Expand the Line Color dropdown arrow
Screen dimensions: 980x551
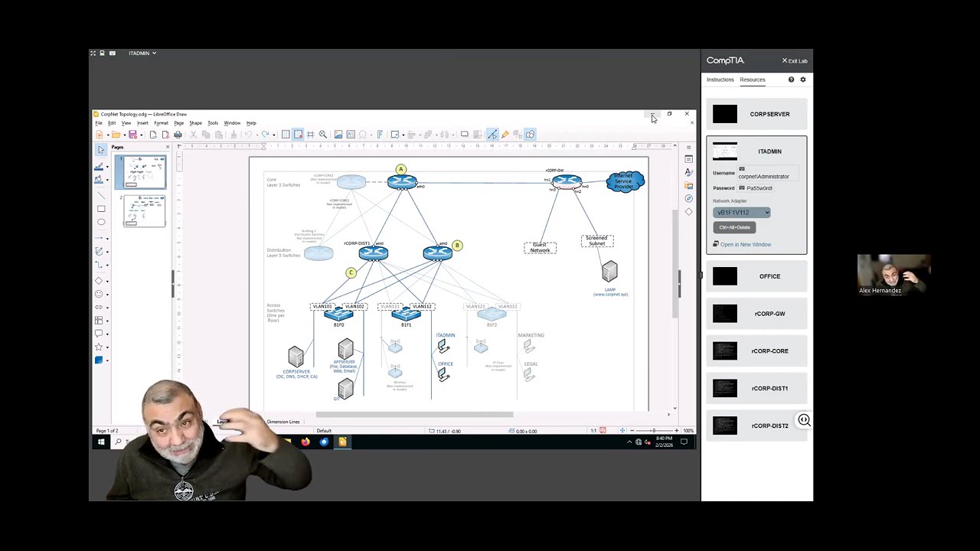click(107, 166)
